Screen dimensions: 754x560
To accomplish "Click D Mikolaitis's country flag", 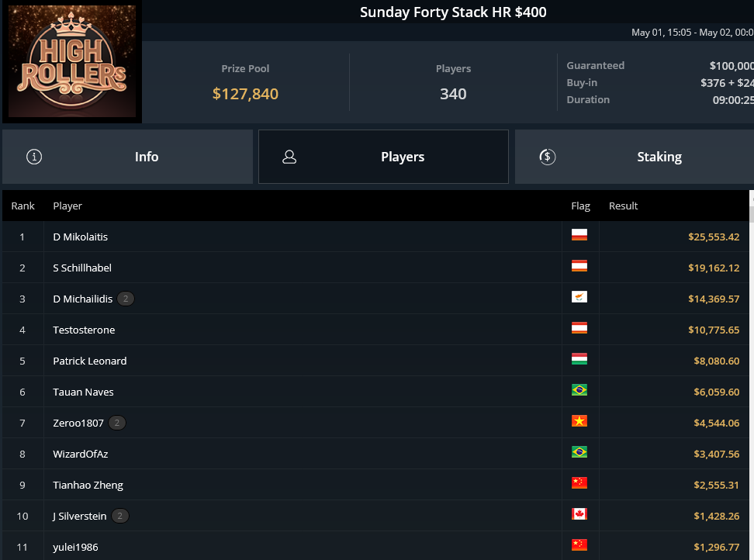I will (x=579, y=235).
